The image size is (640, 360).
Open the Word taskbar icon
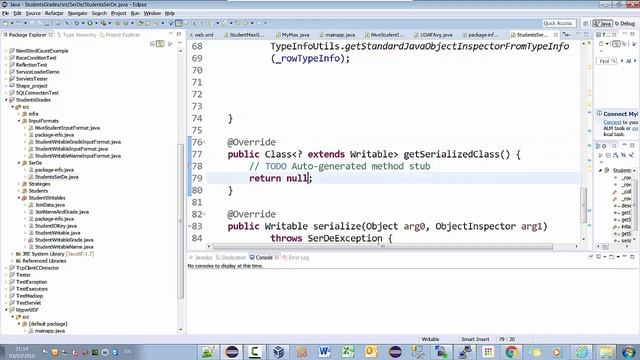pos(325,352)
